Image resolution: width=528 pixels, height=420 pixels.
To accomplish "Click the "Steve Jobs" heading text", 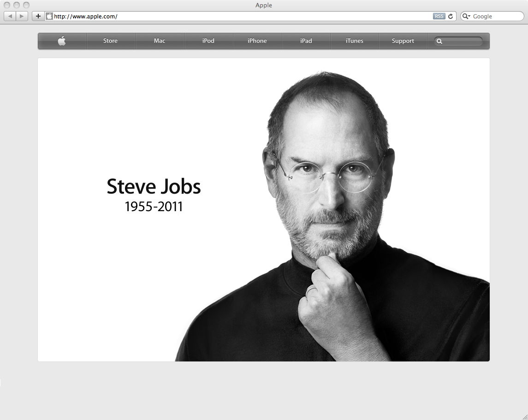I will pos(154,186).
